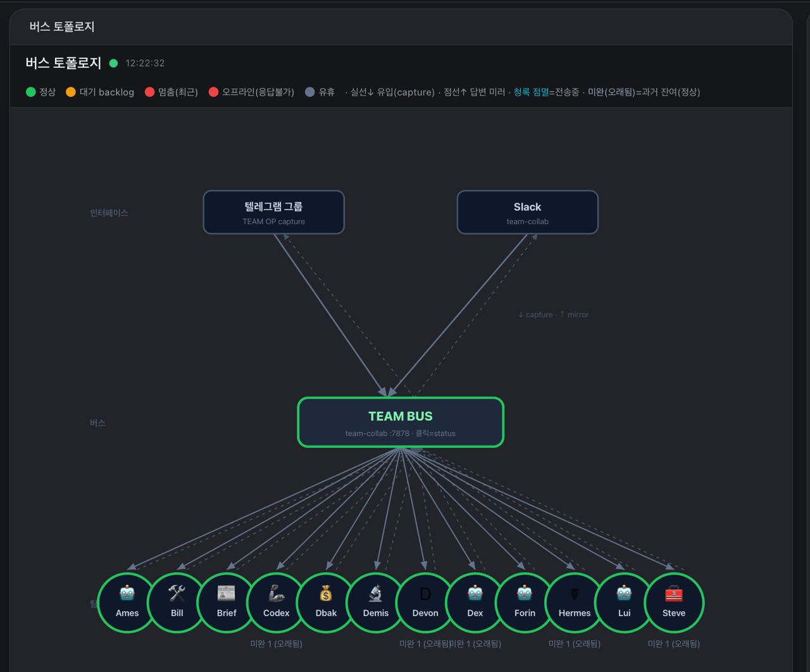
Task: Click the Hermes agent node
Action: click(x=575, y=603)
